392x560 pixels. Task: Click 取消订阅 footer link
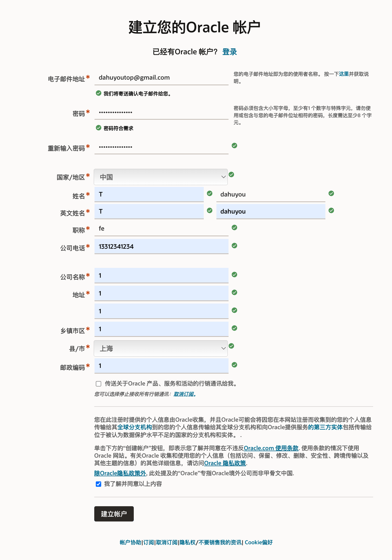click(x=167, y=542)
